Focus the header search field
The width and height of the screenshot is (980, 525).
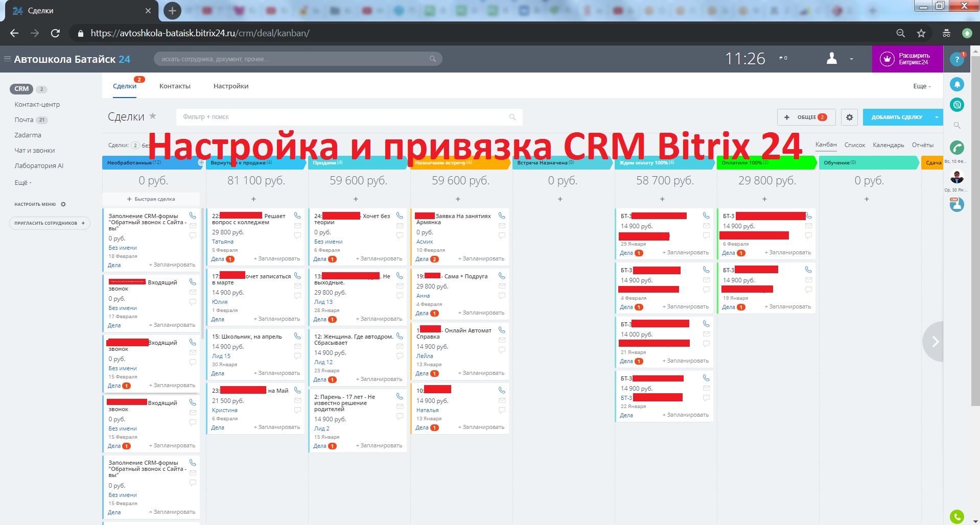point(298,59)
